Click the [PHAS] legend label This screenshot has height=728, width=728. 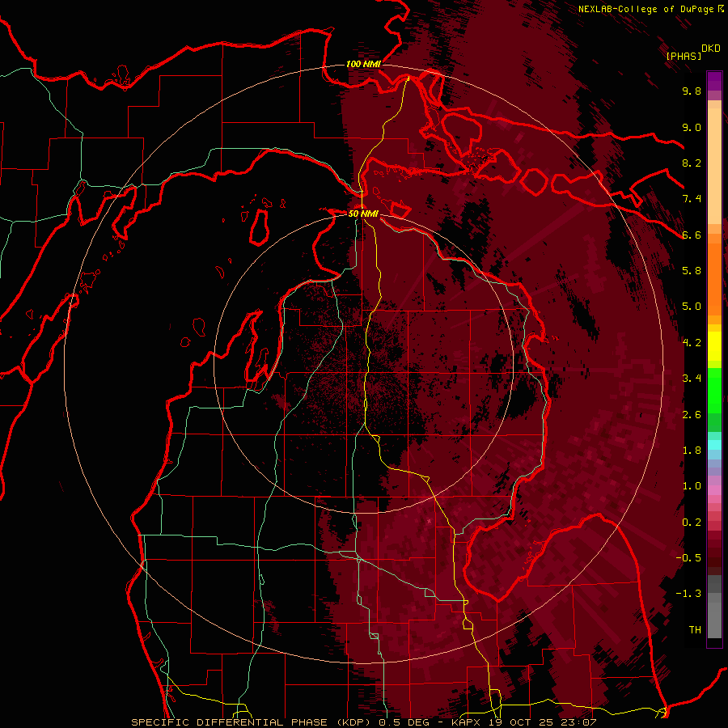[684, 56]
